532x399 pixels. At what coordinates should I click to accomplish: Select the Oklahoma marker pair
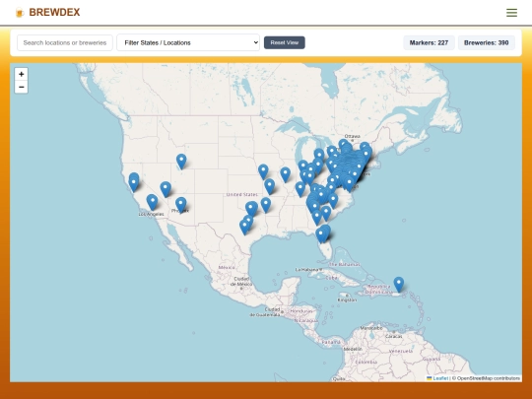(251, 209)
